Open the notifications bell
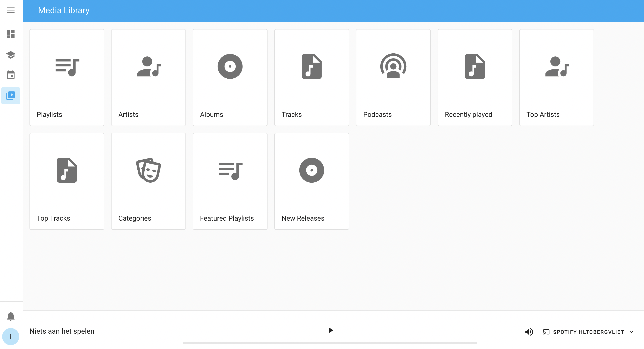Screen dimensions: 644x349 (10, 316)
